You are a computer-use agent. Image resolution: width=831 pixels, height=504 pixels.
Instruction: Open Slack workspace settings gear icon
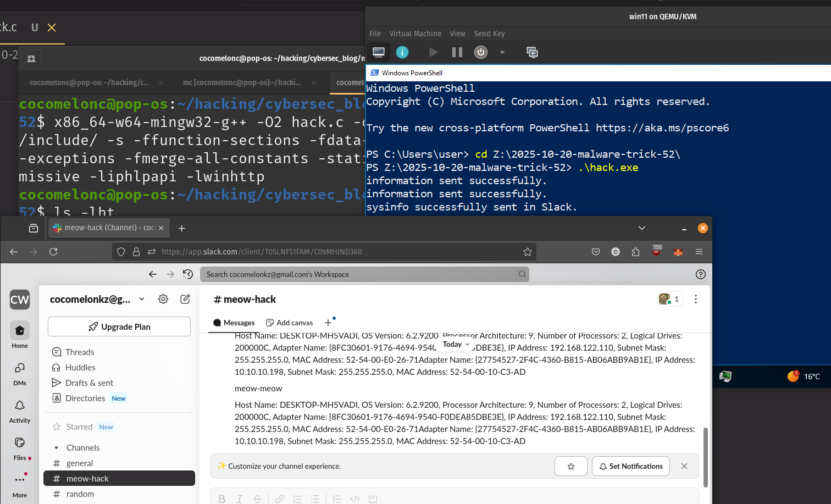coord(163,299)
